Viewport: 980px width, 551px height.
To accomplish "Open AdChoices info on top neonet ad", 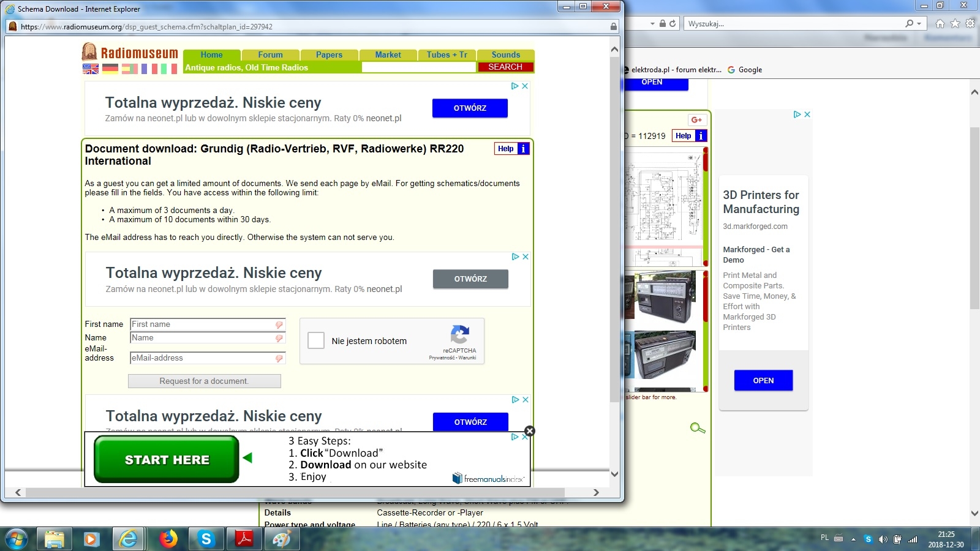I will [x=515, y=86].
